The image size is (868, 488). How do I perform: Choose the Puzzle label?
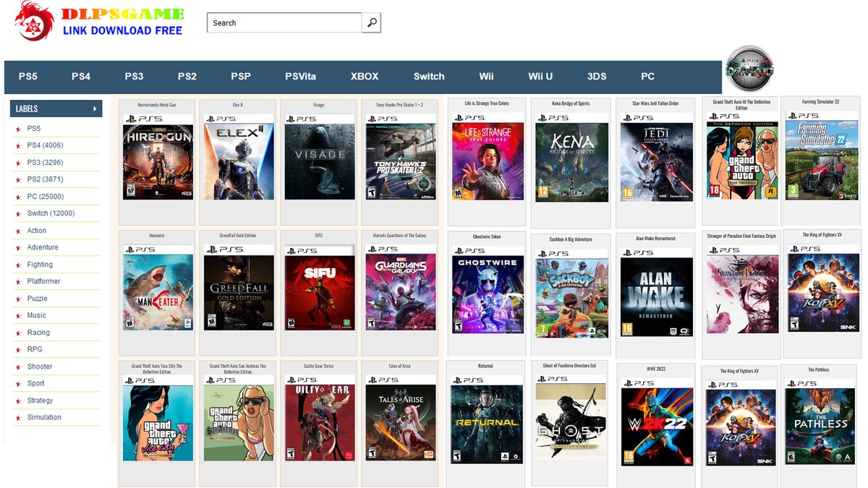(38, 299)
